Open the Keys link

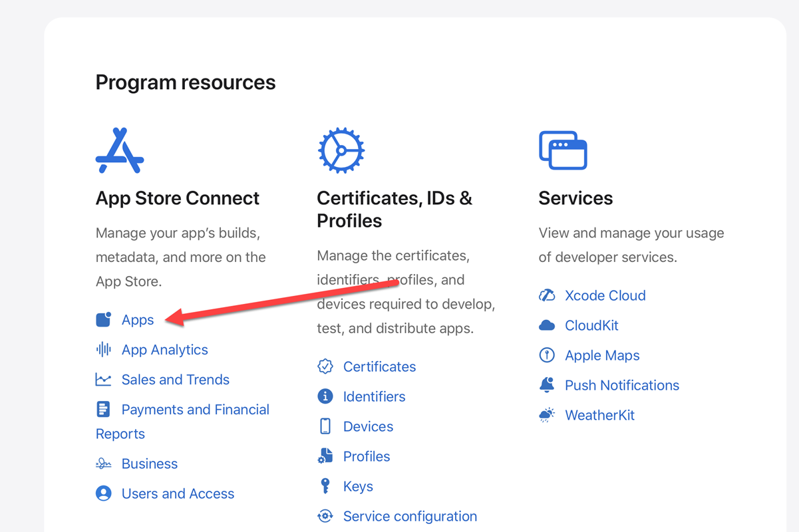[x=358, y=486]
